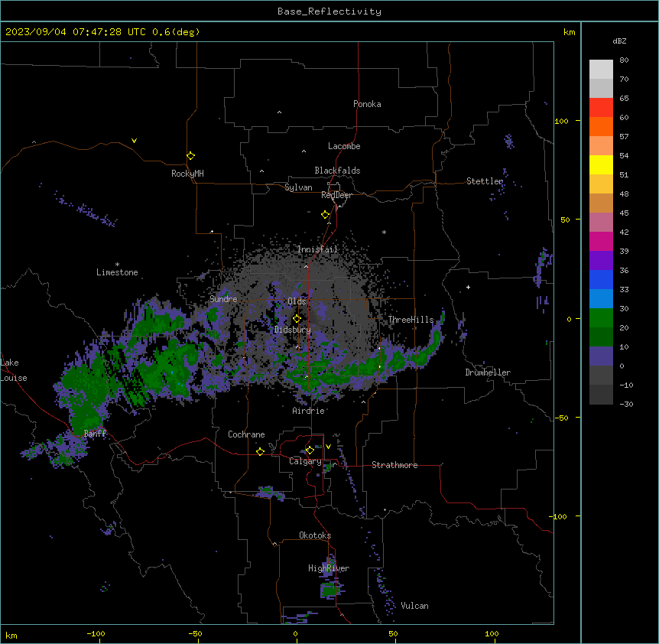Click the Olds town label
Screen dimensions: 659x644
297,301
